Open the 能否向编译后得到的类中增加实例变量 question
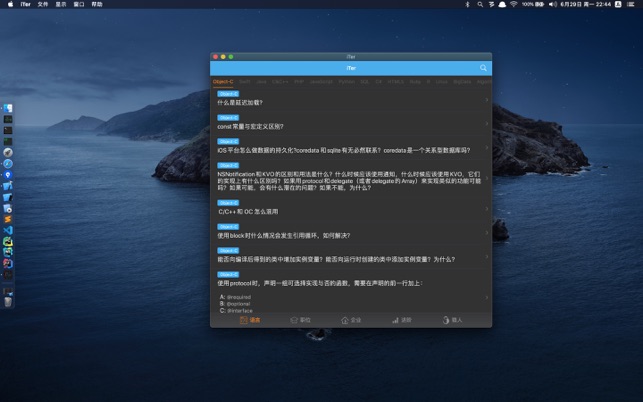 351,256
